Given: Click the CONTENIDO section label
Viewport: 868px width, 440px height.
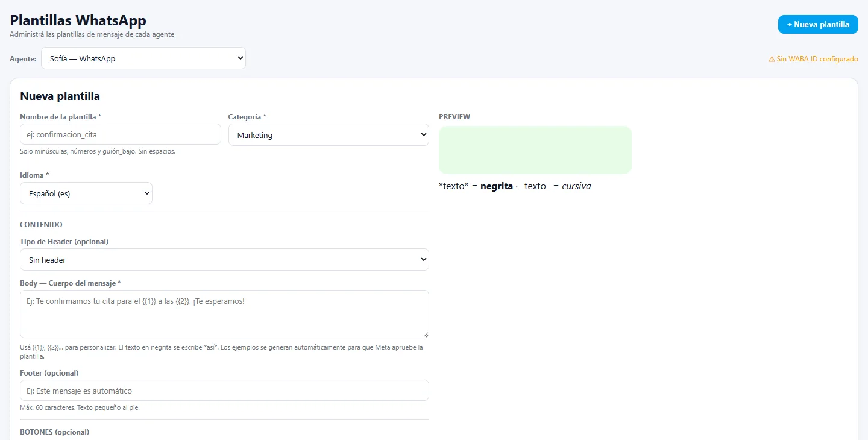Looking at the screenshot, I should click(41, 225).
